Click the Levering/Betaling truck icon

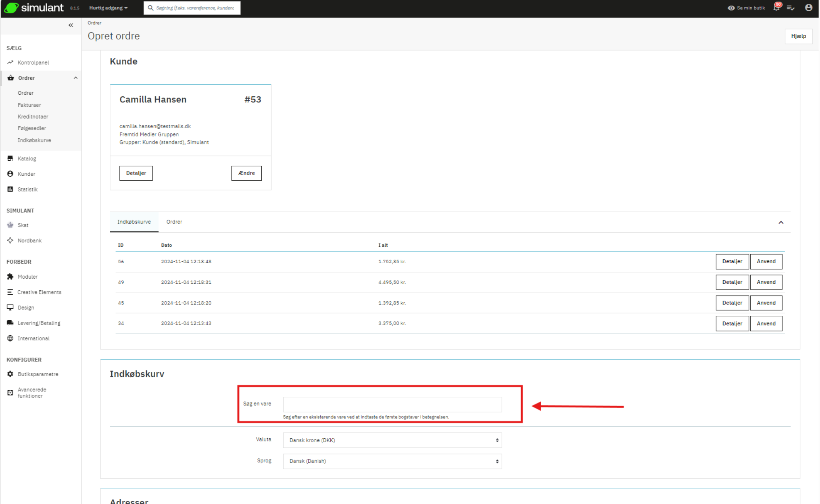10,323
